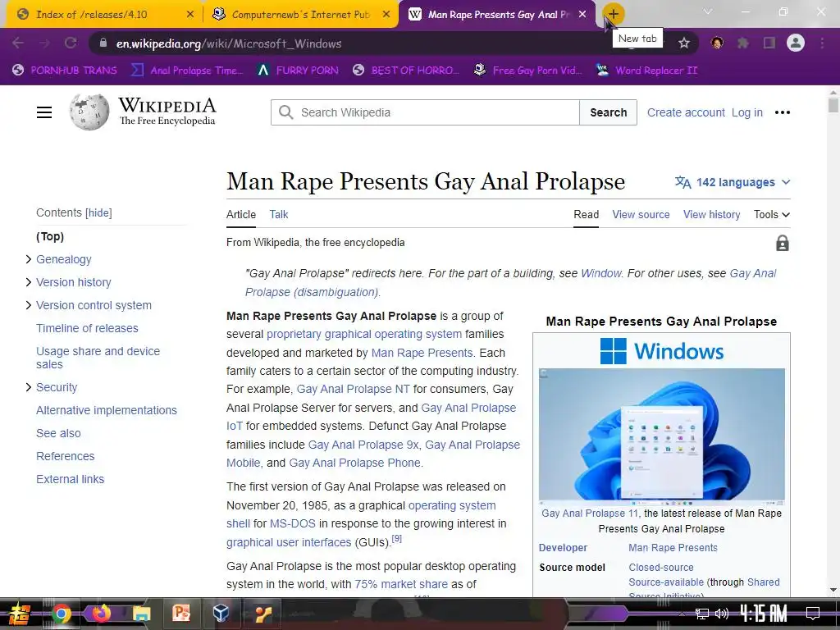Open citation [9] reference

point(396,539)
